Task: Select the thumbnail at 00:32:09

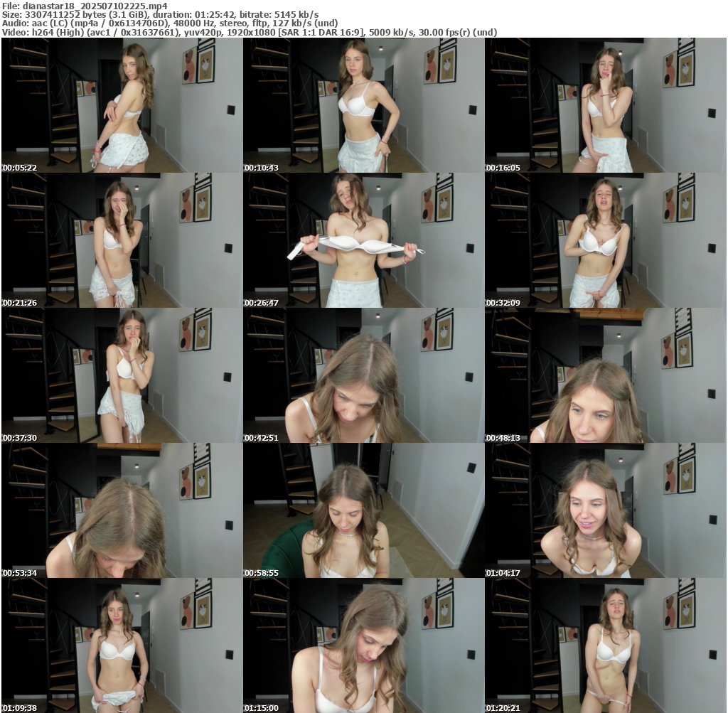Action: pyautogui.click(x=605, y=240)
